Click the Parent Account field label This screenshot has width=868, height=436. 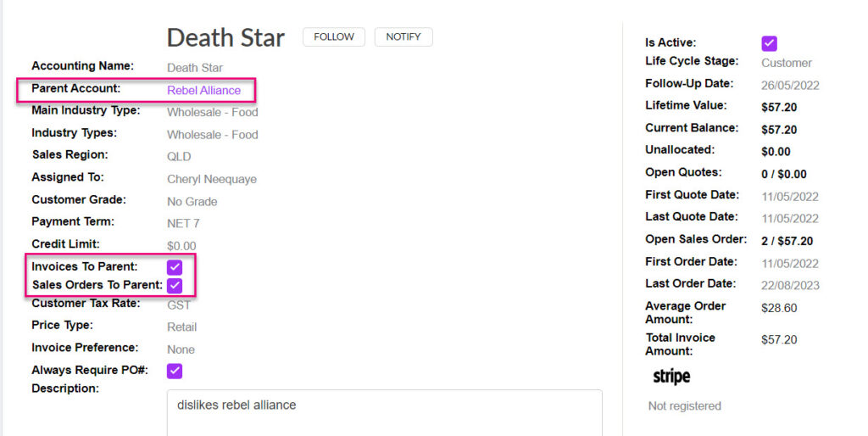coord(75,88)
